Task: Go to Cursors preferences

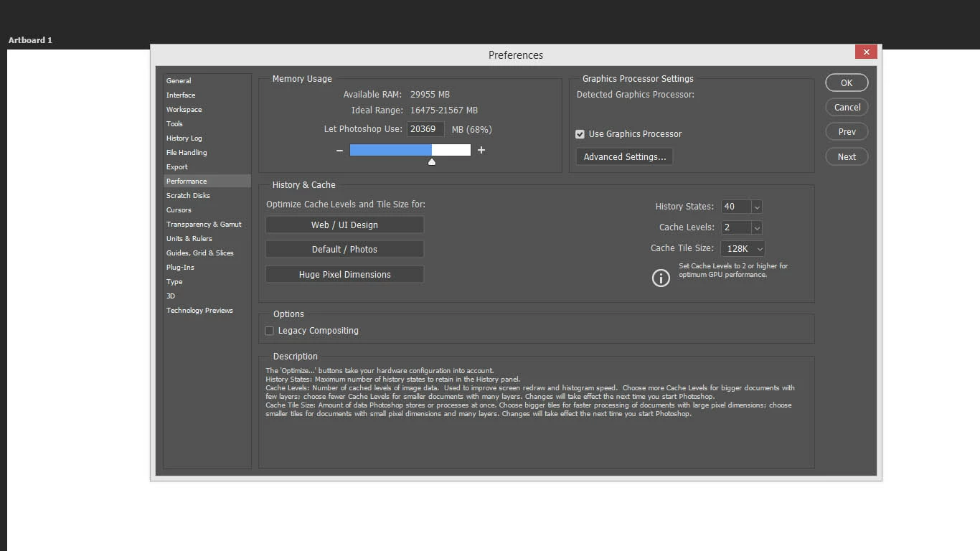Action: (207, 210)
